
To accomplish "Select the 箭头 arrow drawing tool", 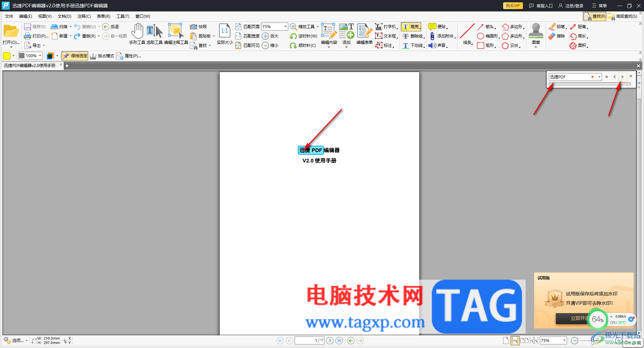I will [x=486, y=27].
